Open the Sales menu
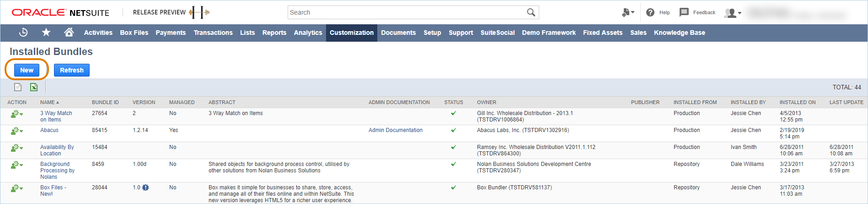 [638, 33]
